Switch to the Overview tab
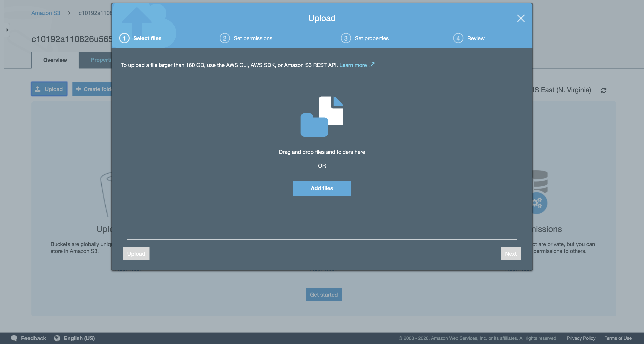This screenshot has width=644, height=344. click(55, 60)
